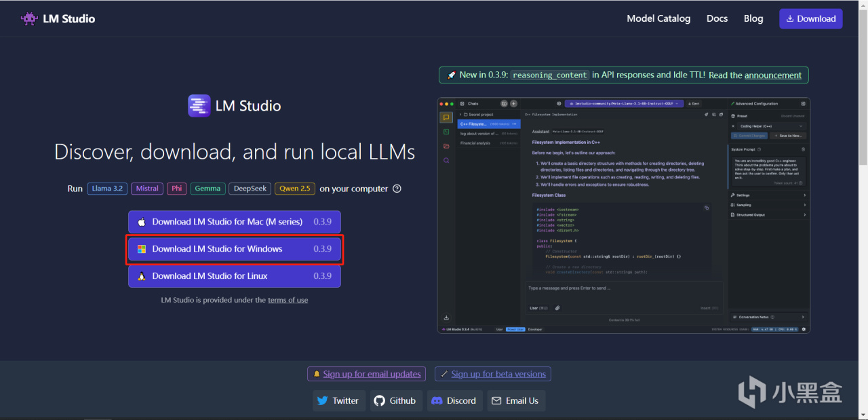Select the Phi model tag
The image size is (868, 420).
[x=177, y=189]
